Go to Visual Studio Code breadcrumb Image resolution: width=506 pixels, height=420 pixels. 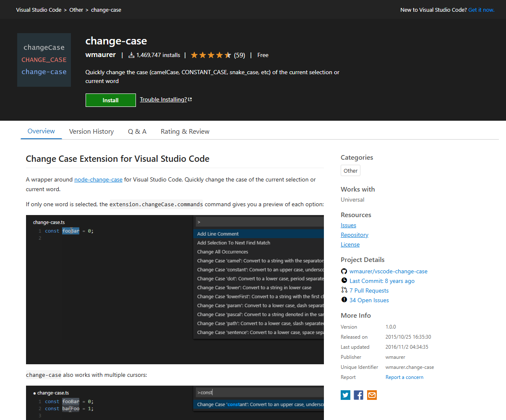39,10
